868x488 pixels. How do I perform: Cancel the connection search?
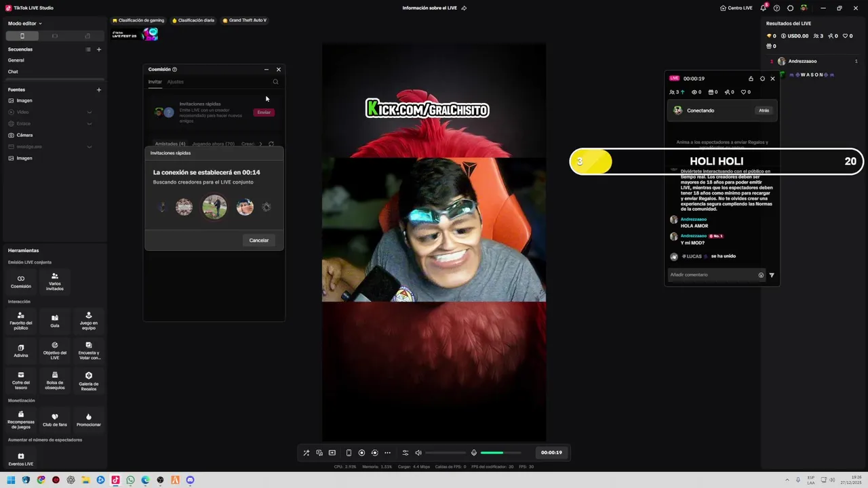pyautogui.click(x=259, y=241)
